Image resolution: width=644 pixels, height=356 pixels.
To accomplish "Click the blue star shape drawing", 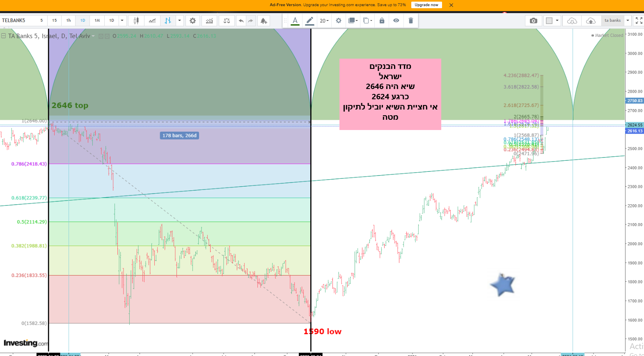I will point(503,284).
